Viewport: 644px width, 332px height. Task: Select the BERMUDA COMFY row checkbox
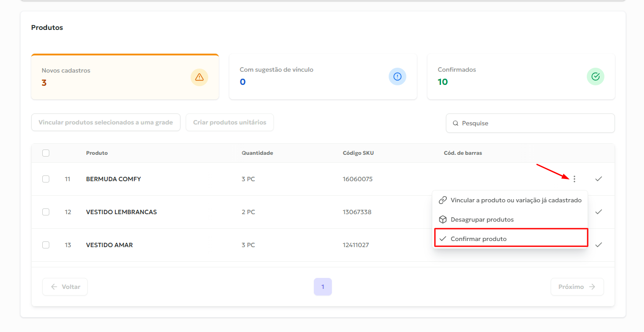tap(46, 179)
